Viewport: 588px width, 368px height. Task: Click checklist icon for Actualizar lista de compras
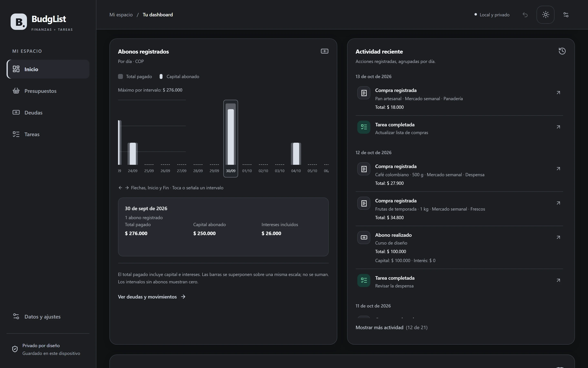pos(364,127)
